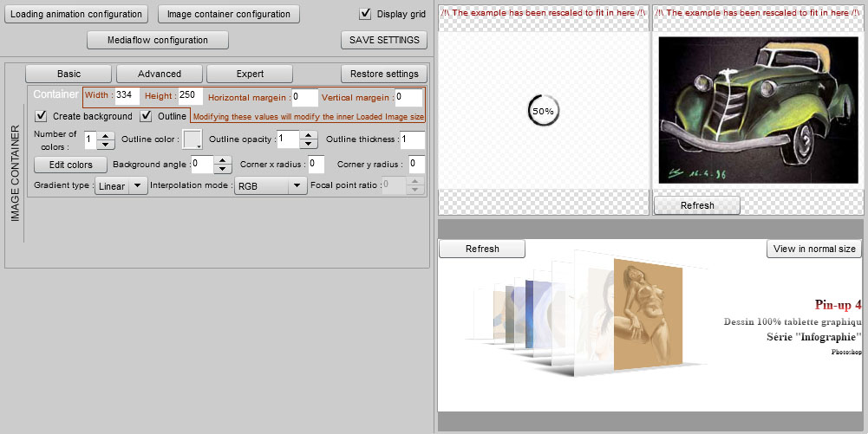This screenshot has width=868, height=434.
Task: Click the View in normal size button
Action: tap(814, 249)
